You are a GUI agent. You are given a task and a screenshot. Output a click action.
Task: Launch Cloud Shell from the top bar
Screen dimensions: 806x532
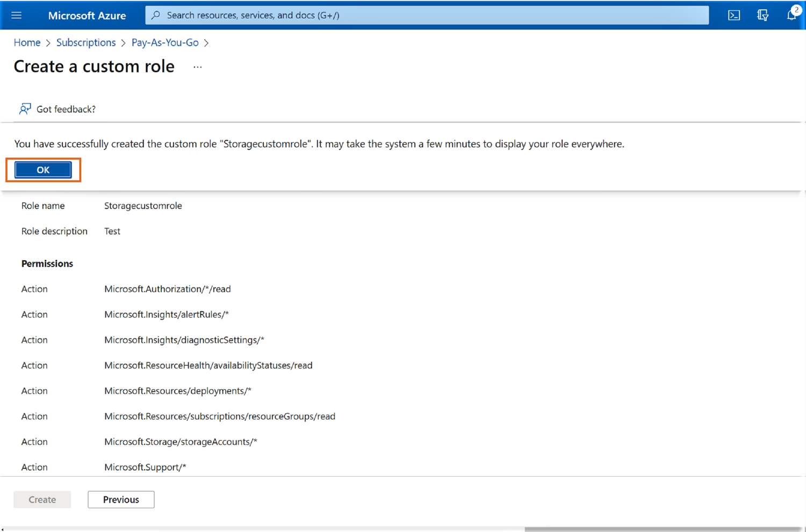[x=733, y=15]
